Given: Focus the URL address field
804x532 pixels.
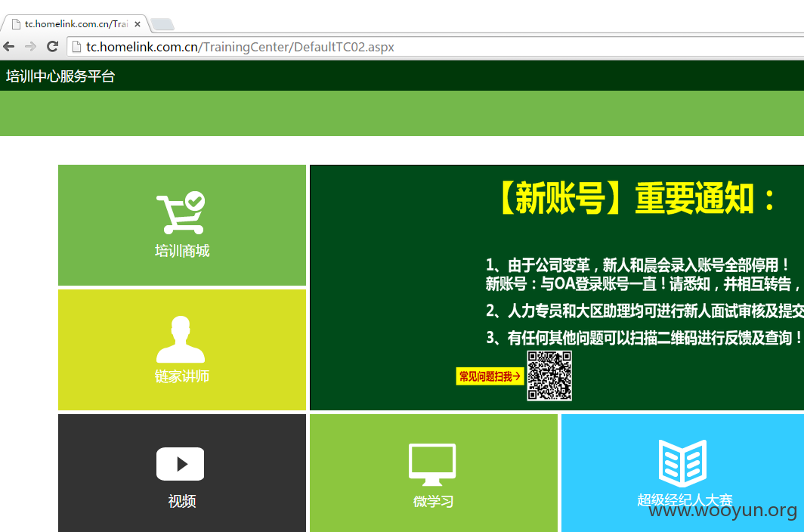Looking at the screenshot, I should (436, 47).
